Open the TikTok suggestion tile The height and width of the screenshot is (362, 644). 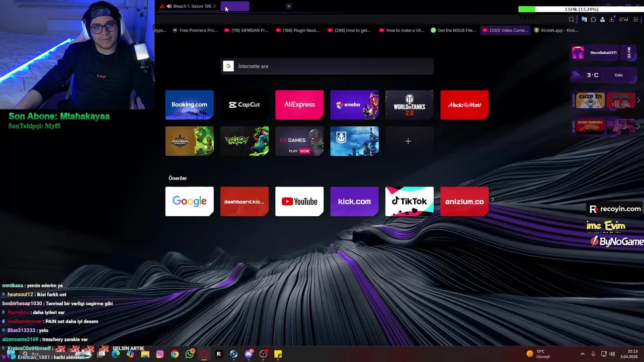[x=409, y=201]
